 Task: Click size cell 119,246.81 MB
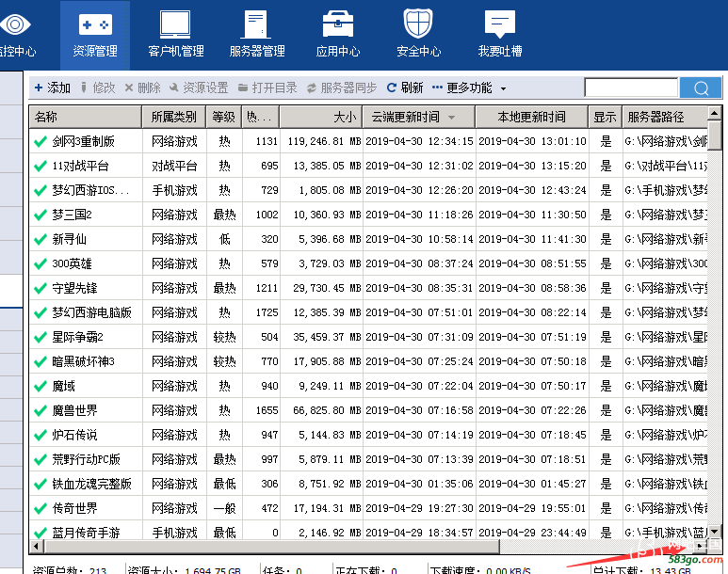point(324,141)
